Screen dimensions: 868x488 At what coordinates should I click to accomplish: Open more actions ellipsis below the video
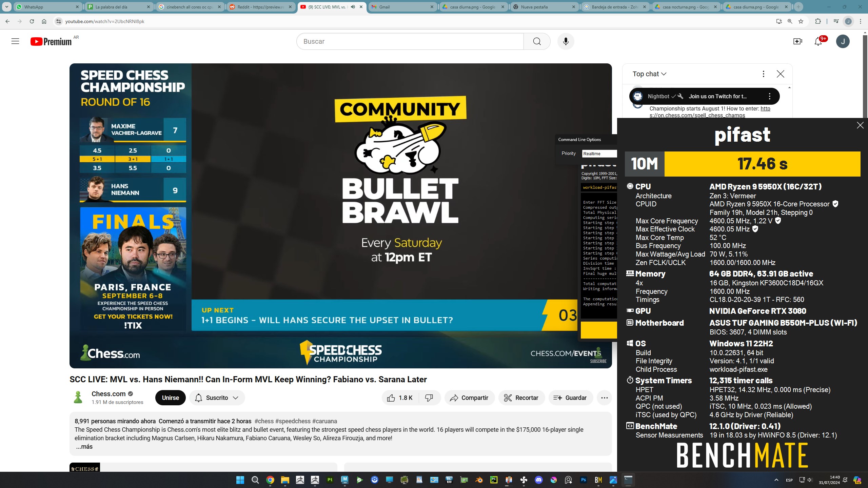(604, 398)
